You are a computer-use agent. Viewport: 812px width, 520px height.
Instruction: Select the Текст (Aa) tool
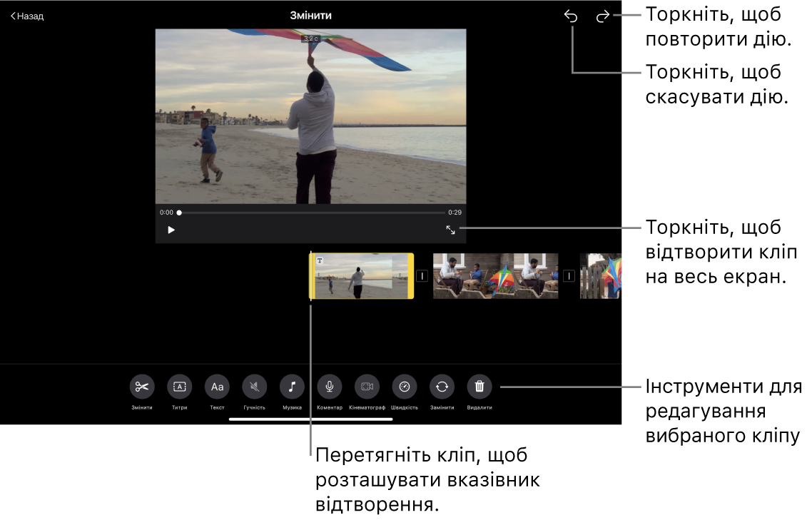(x=217, y=387)
